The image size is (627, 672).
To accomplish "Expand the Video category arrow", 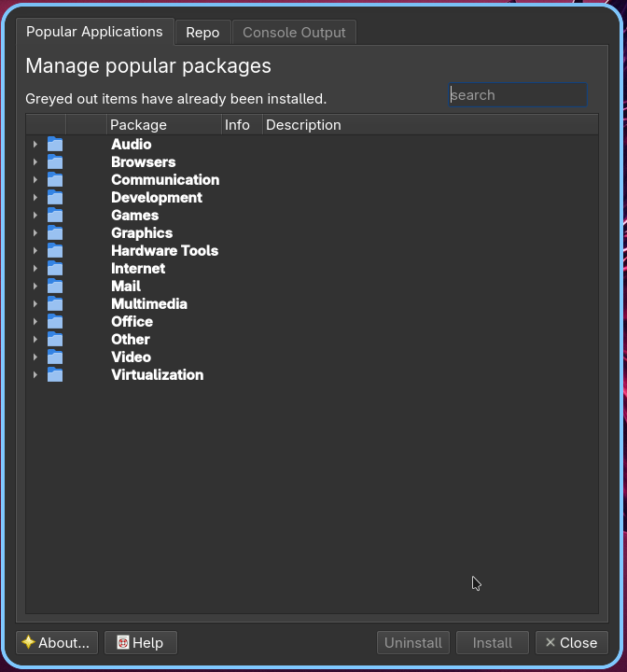I will pos(35,357).
